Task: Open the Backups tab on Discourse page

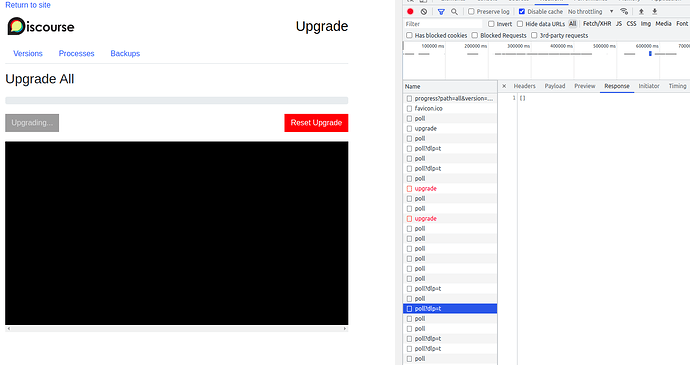Action: [x=125, y=53]
